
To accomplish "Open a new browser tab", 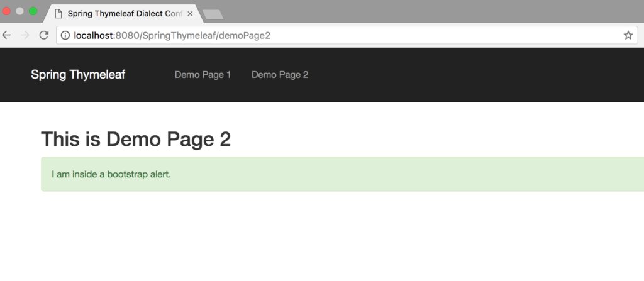I will pyautogui.click(x=213, y=14).
